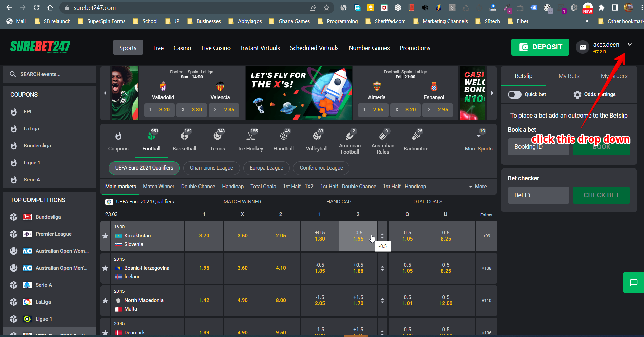
Task: Favorite the Kazakhstan vs Slovenia match star
Action: pyautogui.click(x=105, y=236)
